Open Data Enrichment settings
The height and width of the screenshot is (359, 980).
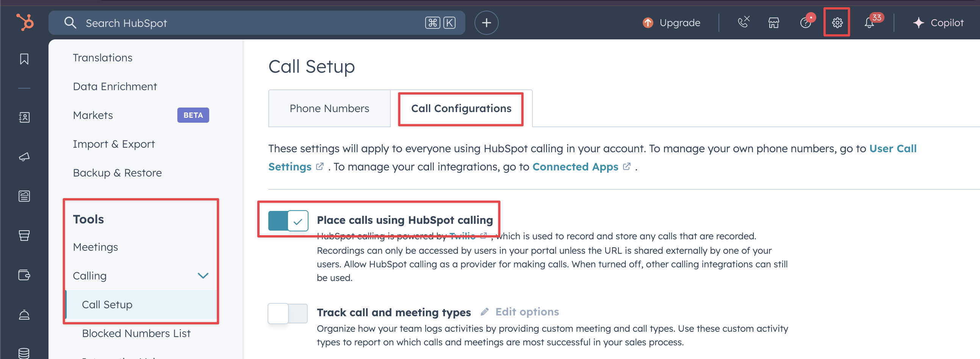(x=115, y=86)
